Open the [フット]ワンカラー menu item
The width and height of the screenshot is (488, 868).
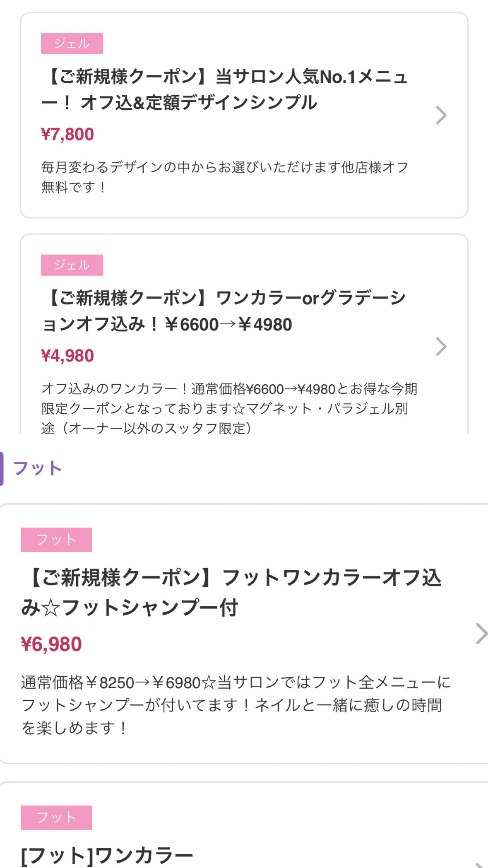click(x=107, y=856)
